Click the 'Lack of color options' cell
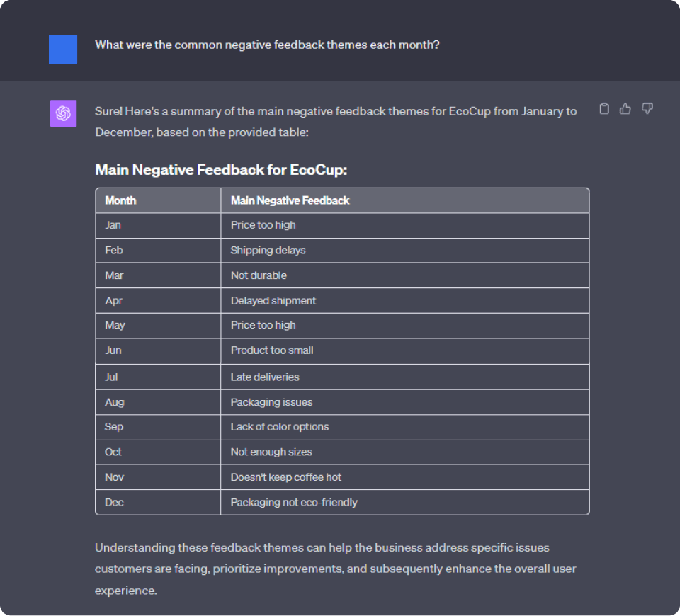The image size is (680, 616). tap(404, 427)
